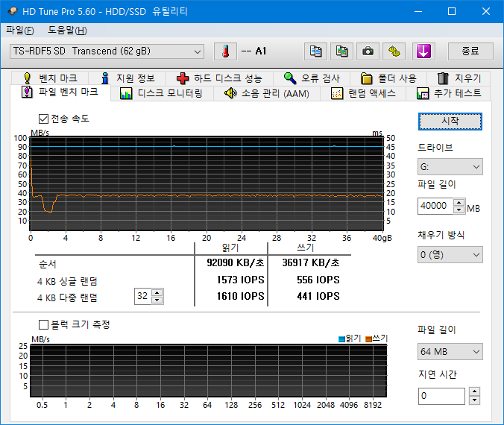Save screenshot with camera icon
504x425 pixels.
point(368,51)
